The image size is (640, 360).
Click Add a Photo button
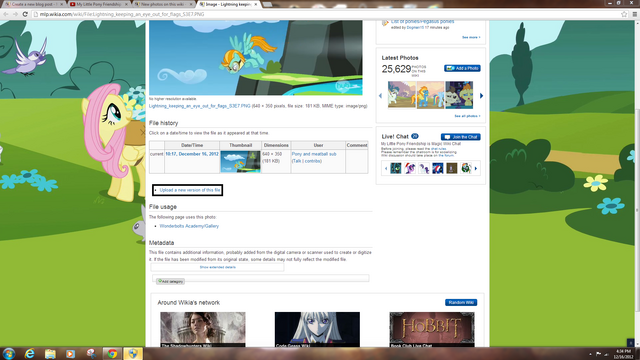point(462,68)
